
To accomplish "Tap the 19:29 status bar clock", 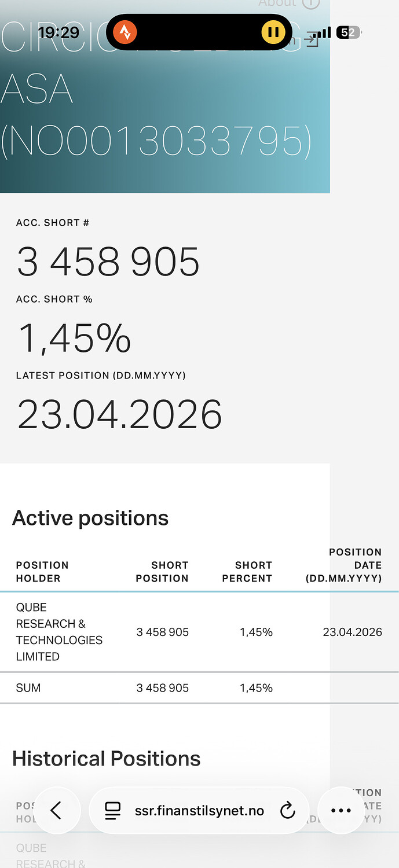I will pyautogui.click(x=58, y=32).
